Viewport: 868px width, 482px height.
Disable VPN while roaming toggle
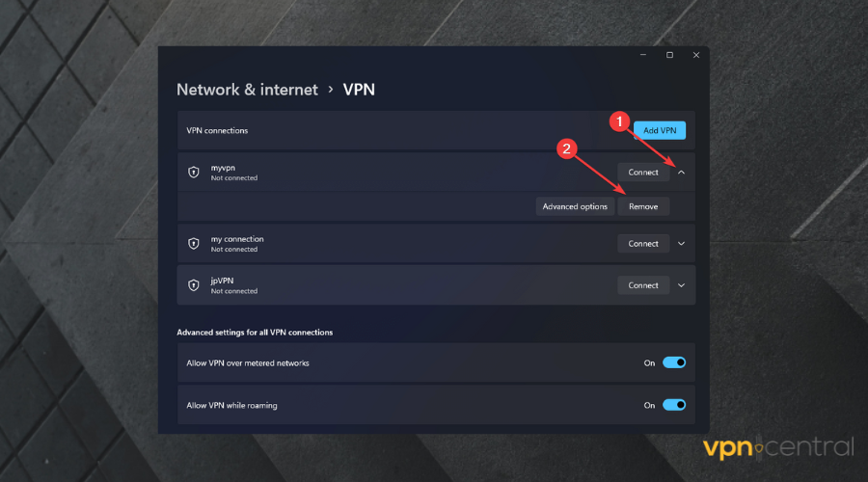point(674,405)
